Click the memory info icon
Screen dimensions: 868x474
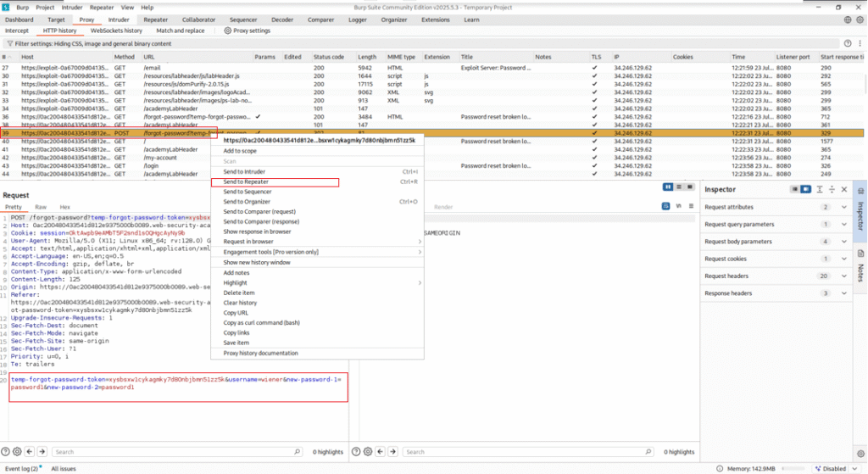tap(720, 468)
